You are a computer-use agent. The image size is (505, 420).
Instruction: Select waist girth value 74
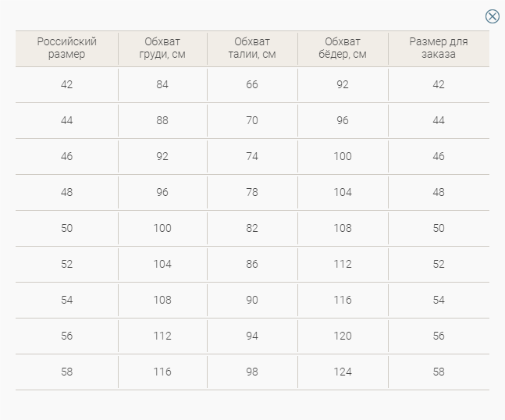coord(252,157)
